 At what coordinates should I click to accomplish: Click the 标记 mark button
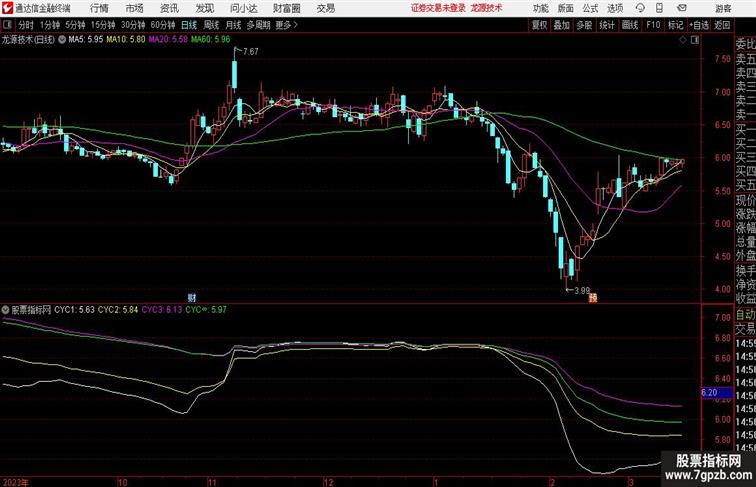tap(675, 25)
